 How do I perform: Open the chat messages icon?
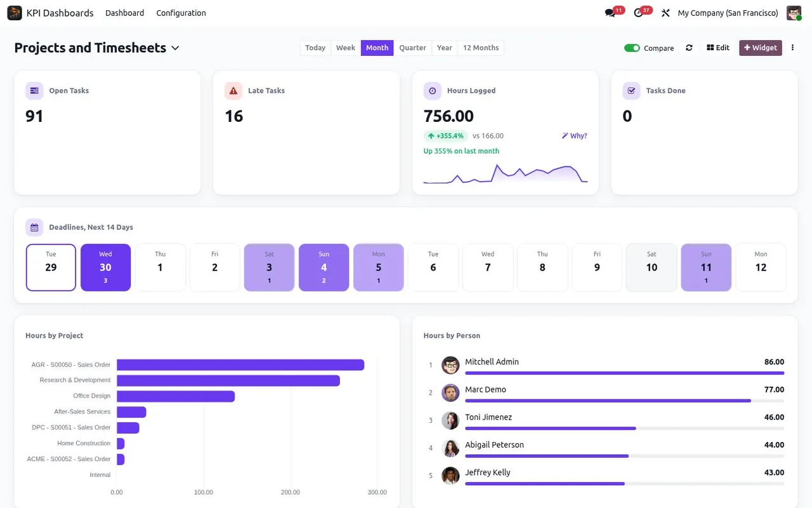click(610, 13)
